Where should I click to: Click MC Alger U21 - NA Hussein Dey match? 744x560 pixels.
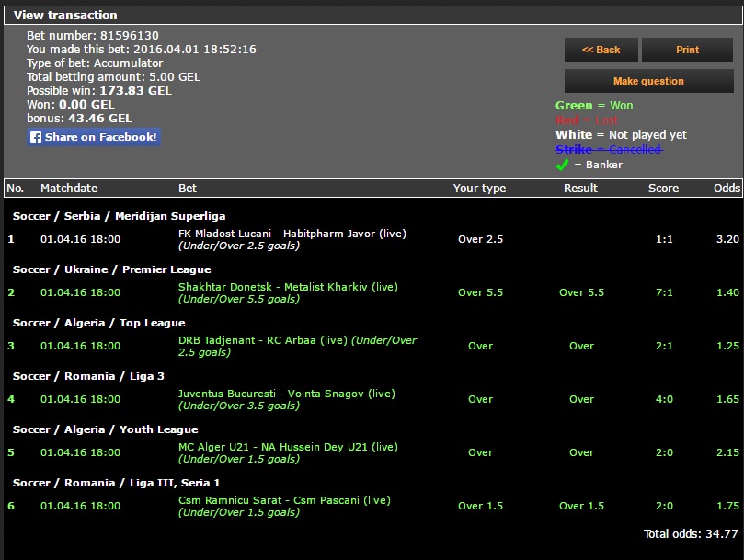tap(288, 447)
